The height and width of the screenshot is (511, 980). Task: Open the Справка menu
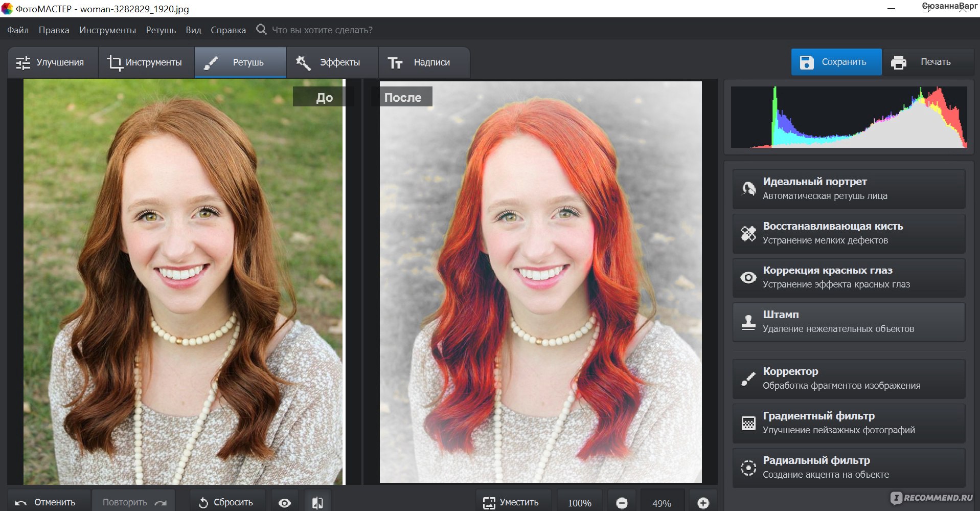click(x=228, y=30)
